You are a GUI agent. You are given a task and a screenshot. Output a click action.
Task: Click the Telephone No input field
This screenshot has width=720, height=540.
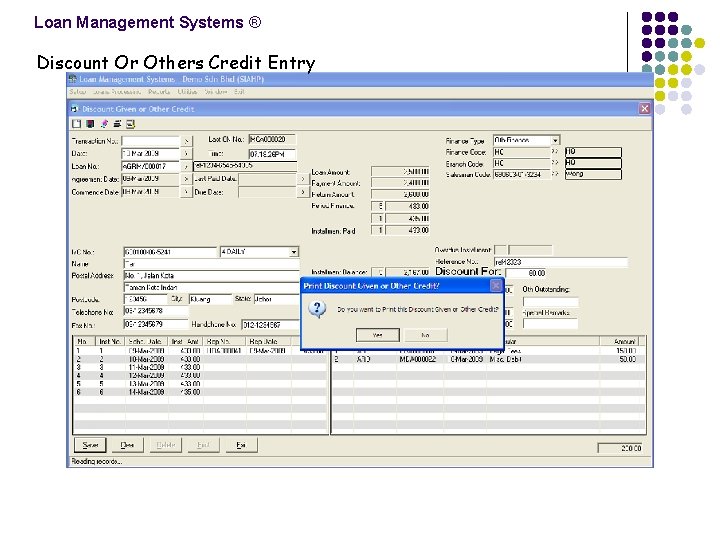156,311
